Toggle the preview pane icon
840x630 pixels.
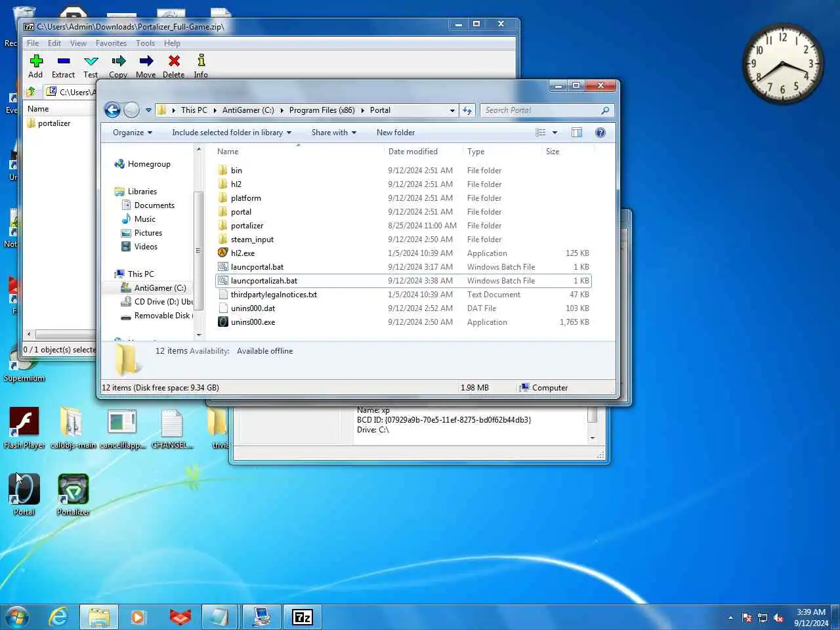(577, 133)
